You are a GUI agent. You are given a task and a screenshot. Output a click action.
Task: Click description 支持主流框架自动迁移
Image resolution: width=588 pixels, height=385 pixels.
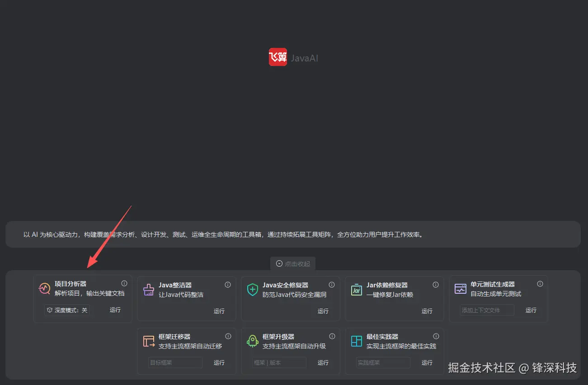(190, 346)
